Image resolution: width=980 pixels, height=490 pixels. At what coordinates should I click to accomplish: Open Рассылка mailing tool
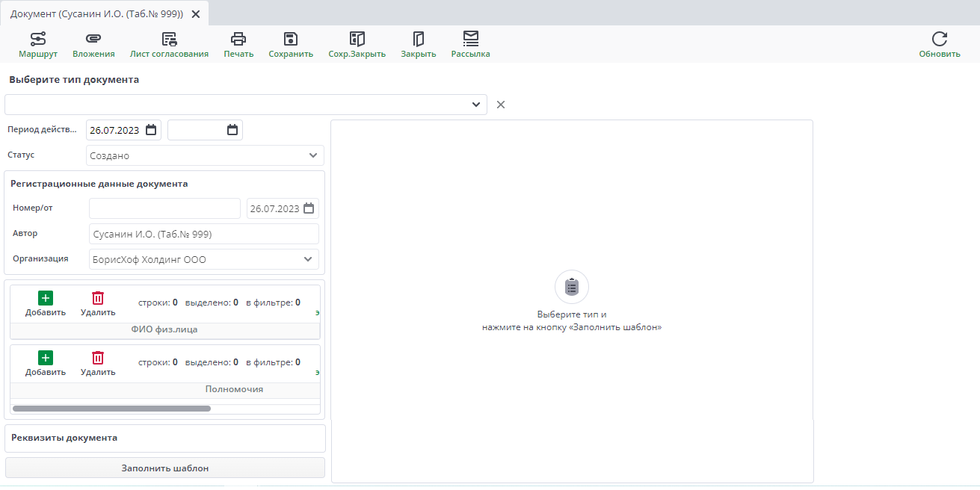[x=470, y=45]
